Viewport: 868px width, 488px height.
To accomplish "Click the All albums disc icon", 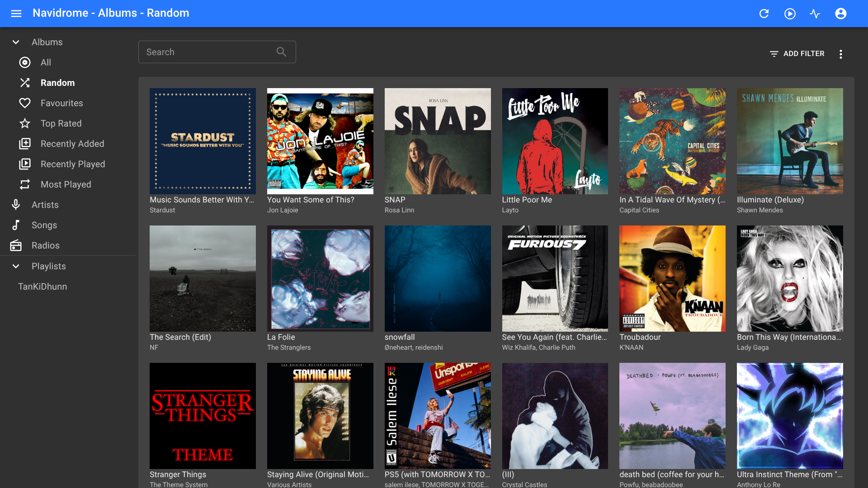I will 25,62.
